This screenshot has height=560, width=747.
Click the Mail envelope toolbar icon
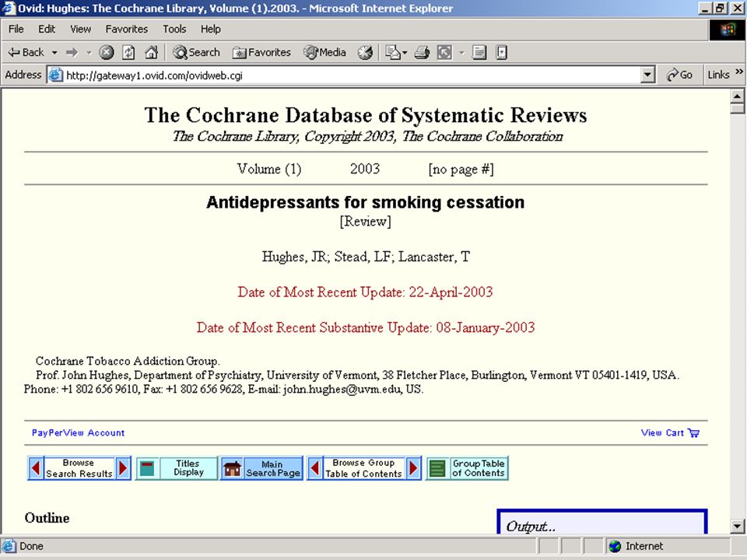pyautogui.click(x=392, y=52)
